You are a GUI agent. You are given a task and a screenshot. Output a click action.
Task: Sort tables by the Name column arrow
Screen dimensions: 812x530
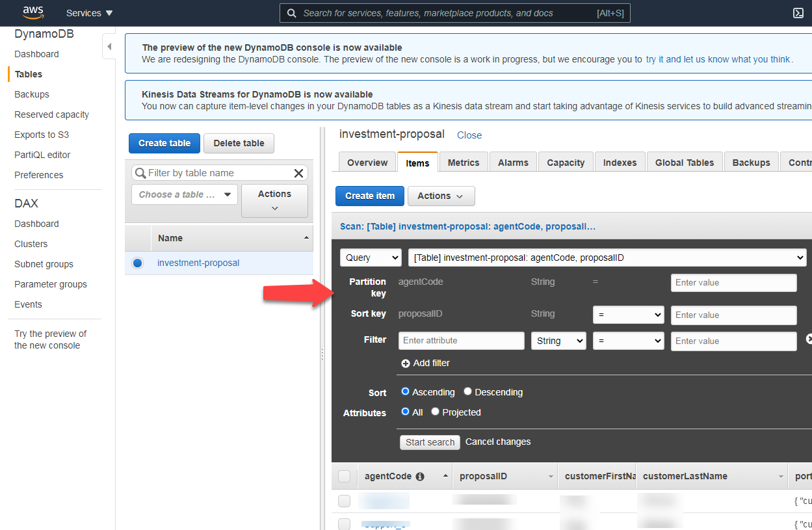point(306,238)
